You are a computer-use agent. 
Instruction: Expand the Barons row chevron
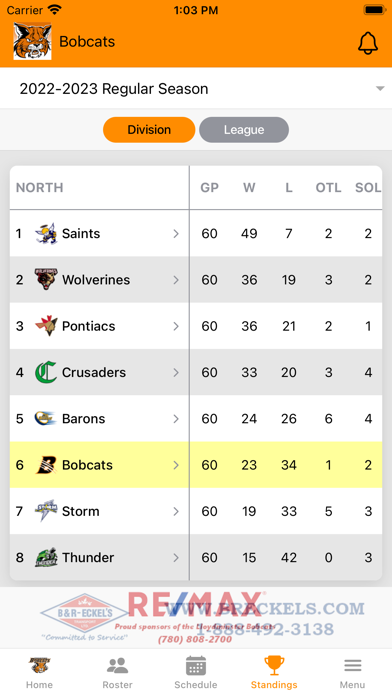(176, 419)
